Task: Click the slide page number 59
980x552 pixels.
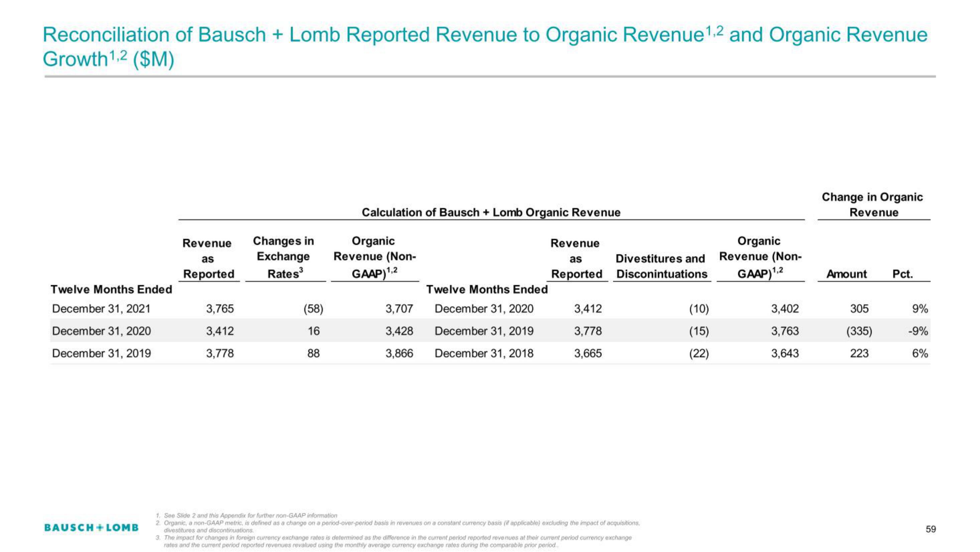Action: click(931, 529)
